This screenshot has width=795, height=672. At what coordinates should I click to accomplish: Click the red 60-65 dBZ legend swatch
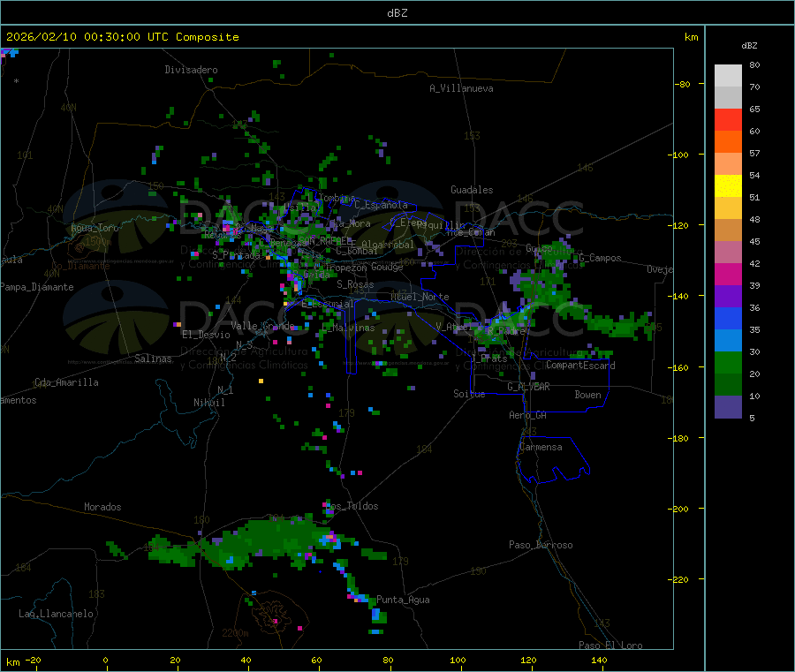728,119
